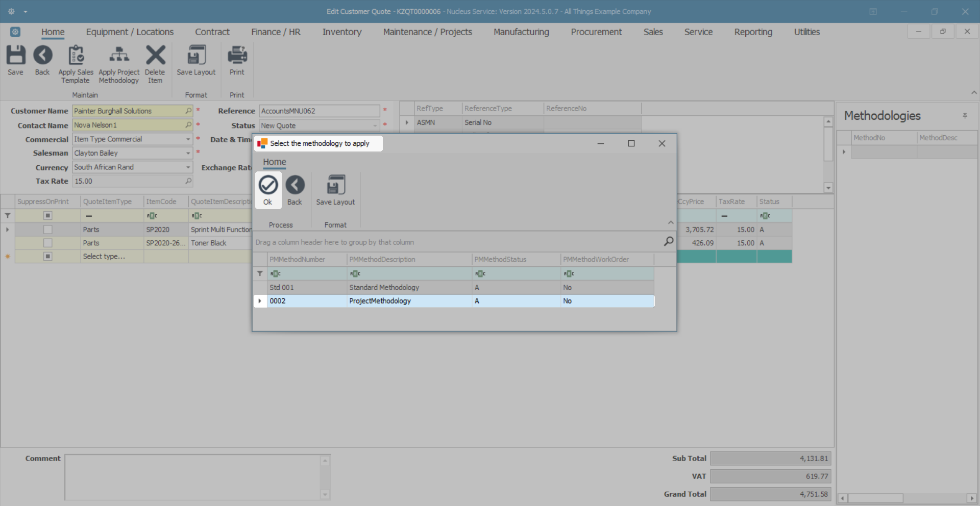Click the main ribbon Save Layout icon

197,56
